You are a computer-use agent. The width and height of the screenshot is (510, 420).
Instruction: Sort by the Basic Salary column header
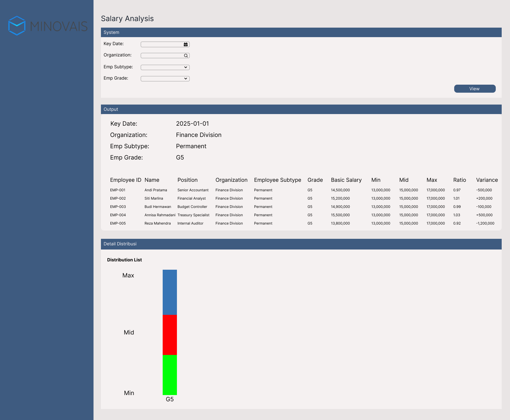(346, 180)
